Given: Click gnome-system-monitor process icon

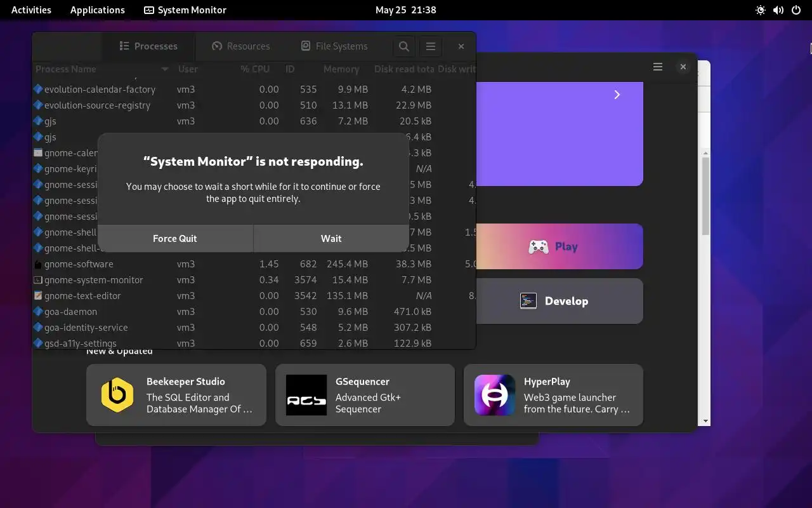Looking at the screenshot, I should click(x=38, y=280).
